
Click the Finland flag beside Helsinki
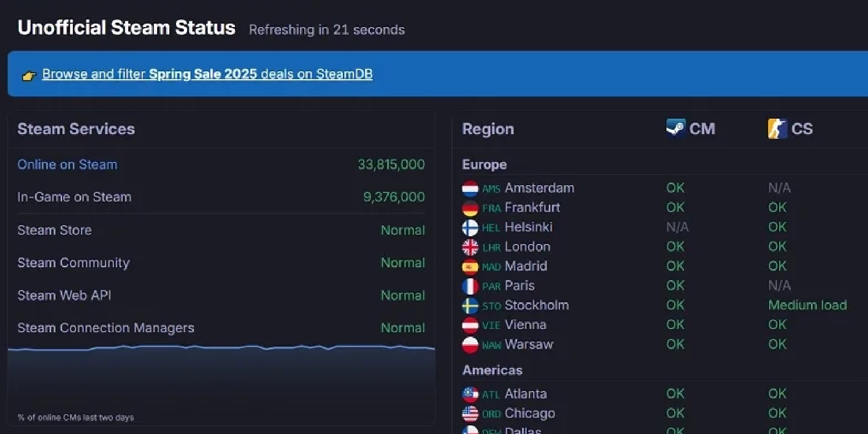(470, 228)
